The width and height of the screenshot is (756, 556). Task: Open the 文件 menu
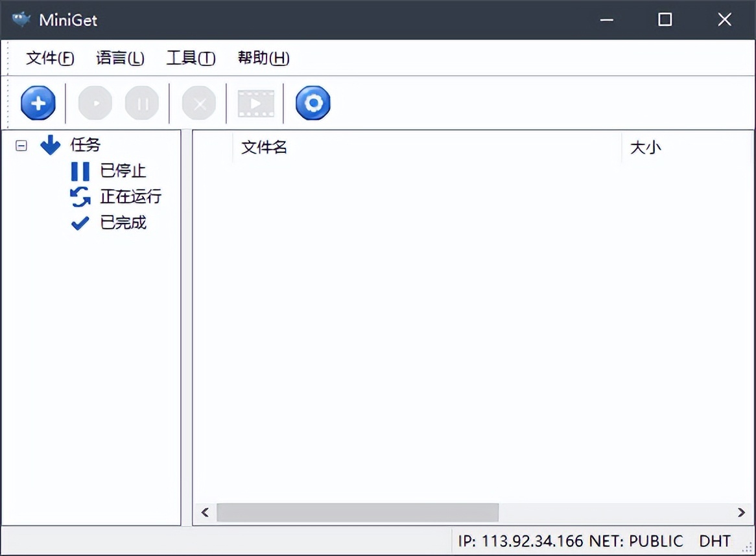[x=49, y=58]
